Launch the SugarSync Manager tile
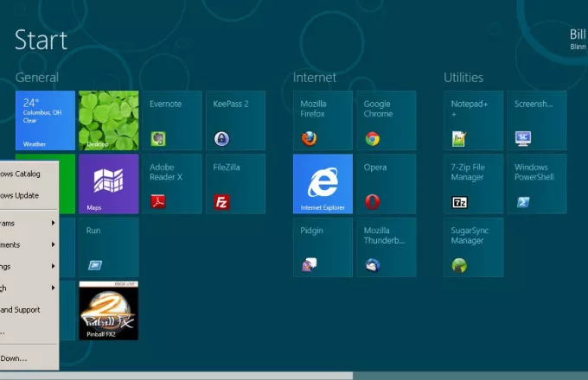Image resolution: width=588 pixels, height=380 pixels. pos(473,247)
